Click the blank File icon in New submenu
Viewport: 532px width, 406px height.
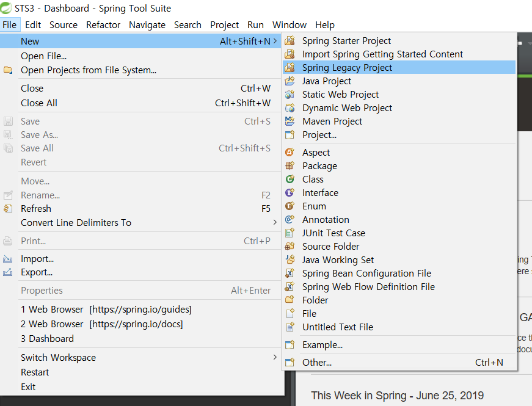pyautogui.click(x=290, y=313)
